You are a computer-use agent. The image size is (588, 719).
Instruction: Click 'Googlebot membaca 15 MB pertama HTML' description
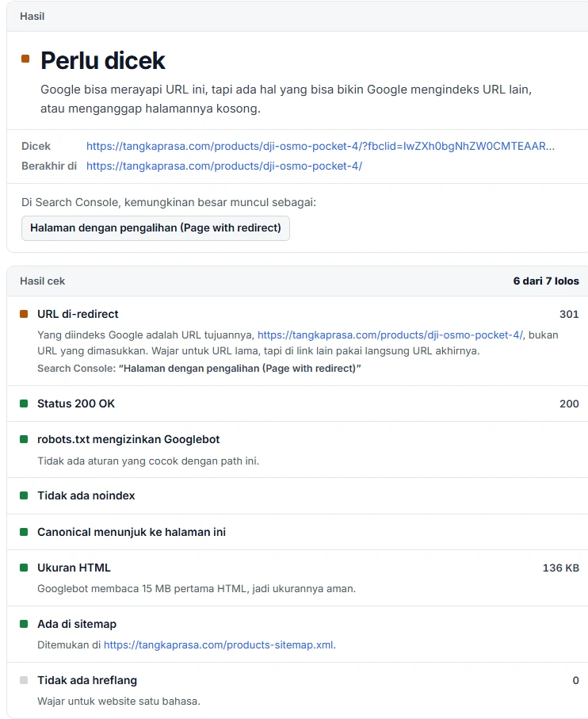pyautogui.click(x=197, y=589)
